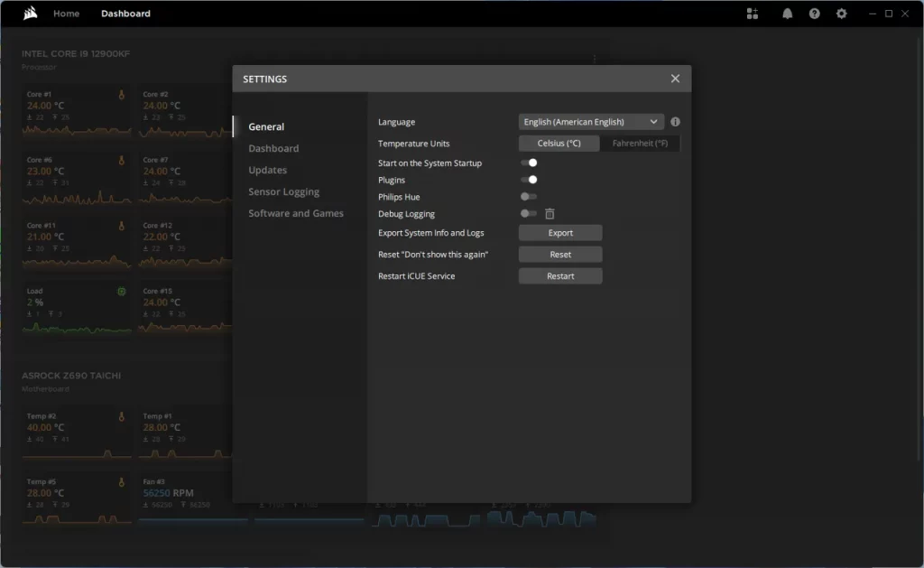Screen dimensions: 924x568
Task: Open the Language dropdown
Action: pos(591,122)
